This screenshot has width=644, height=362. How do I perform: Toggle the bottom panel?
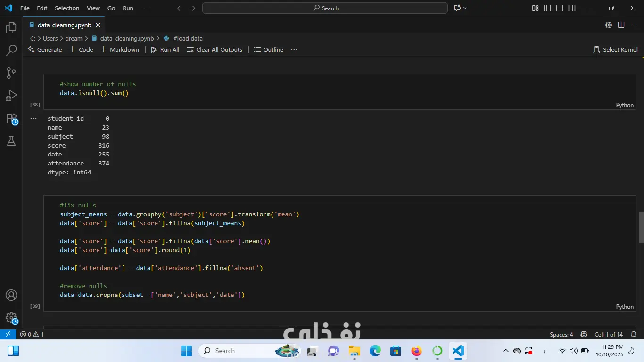(560, 8)
